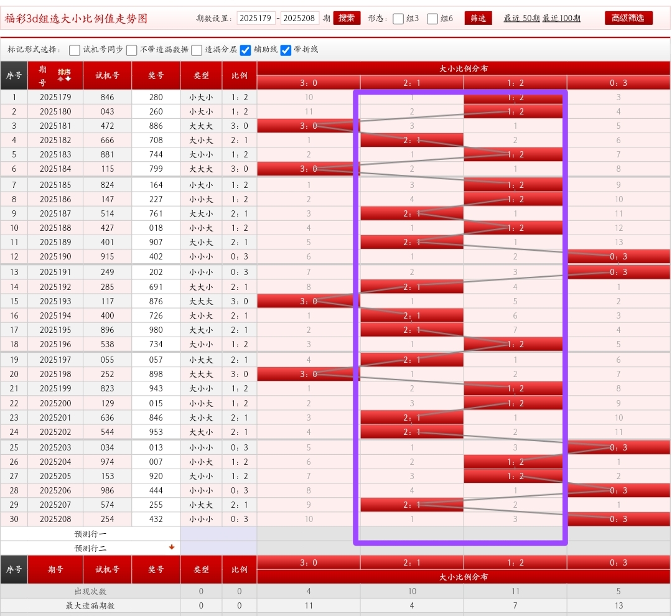Screen dimensions: 672x616
Task: Open the 高级筛选 advanced filter
Action: (x=628, y=18)
